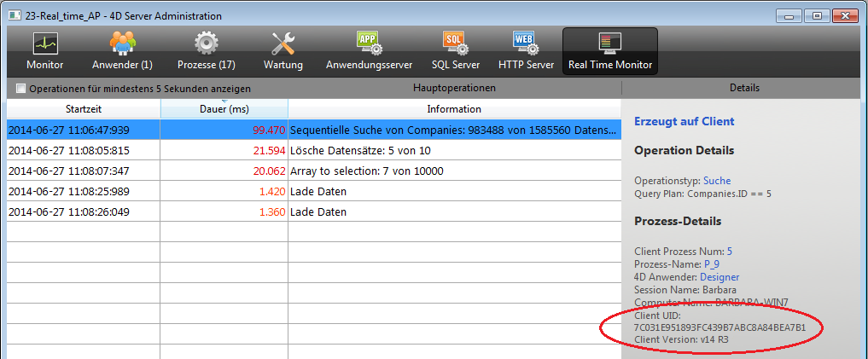Click Prozess-Name value 'P_9'
The height and width of the screenshot is (359, 868).
[x=712, y=264]
